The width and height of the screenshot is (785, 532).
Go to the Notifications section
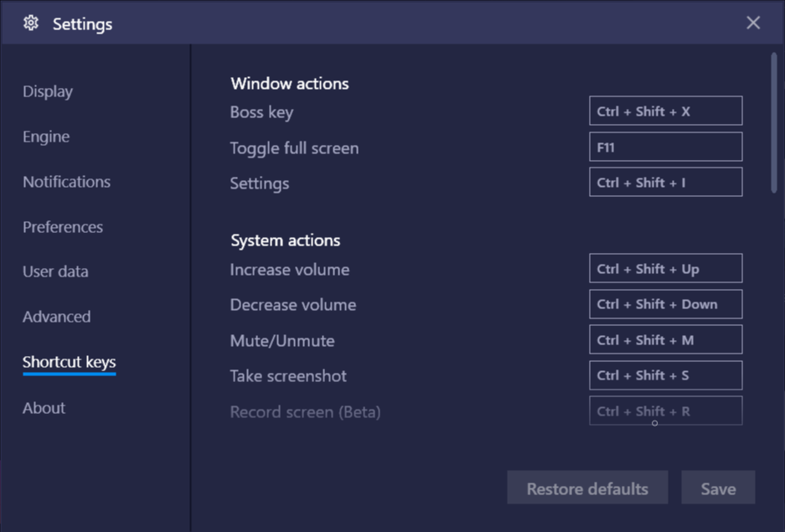click(66, 182)
